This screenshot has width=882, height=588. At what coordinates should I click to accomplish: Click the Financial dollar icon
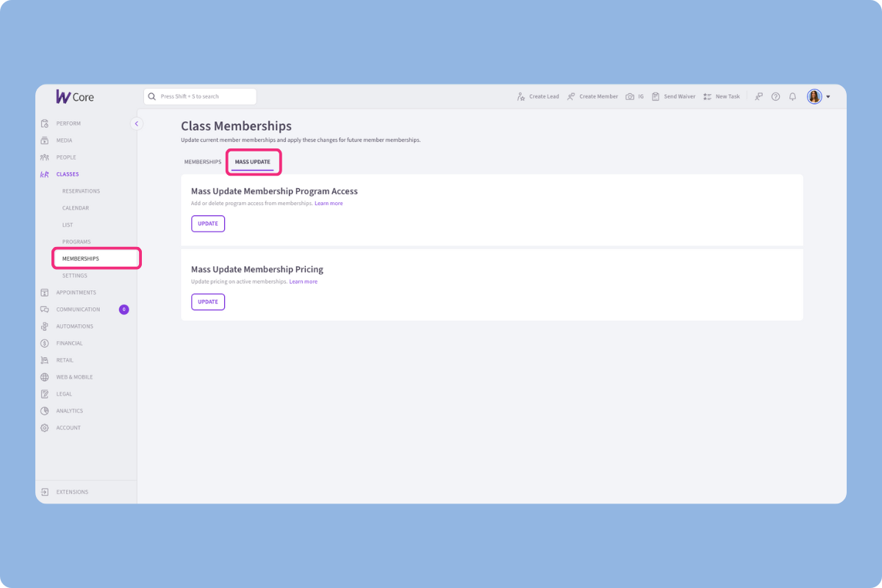44,343
